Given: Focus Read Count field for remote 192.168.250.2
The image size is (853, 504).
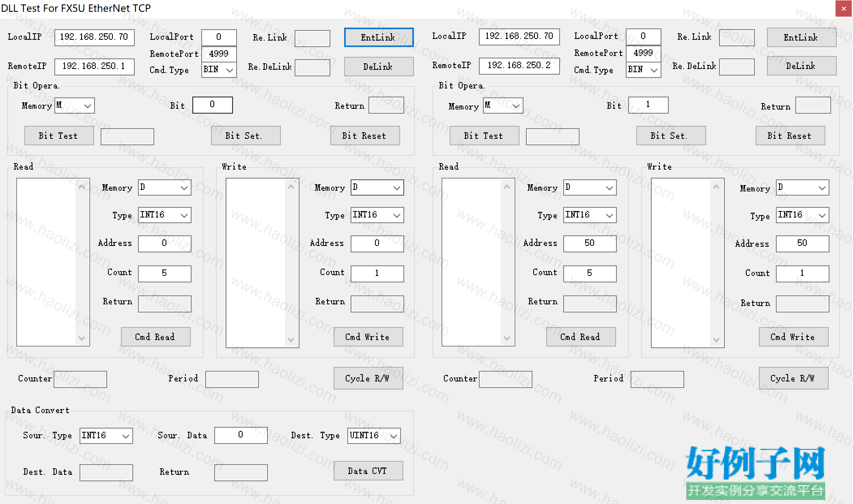Looking at the screenshot, I should pyautogui.click(x=590, y=274).
